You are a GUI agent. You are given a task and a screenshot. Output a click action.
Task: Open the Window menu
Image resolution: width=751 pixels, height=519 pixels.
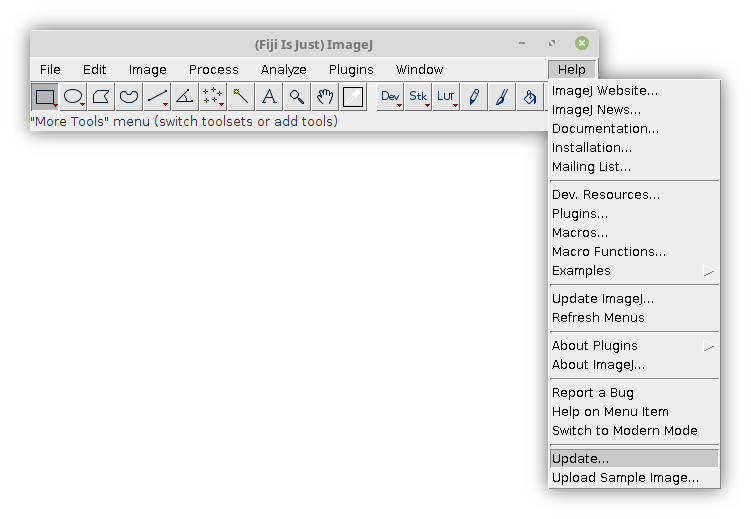(x=420, y=69)
